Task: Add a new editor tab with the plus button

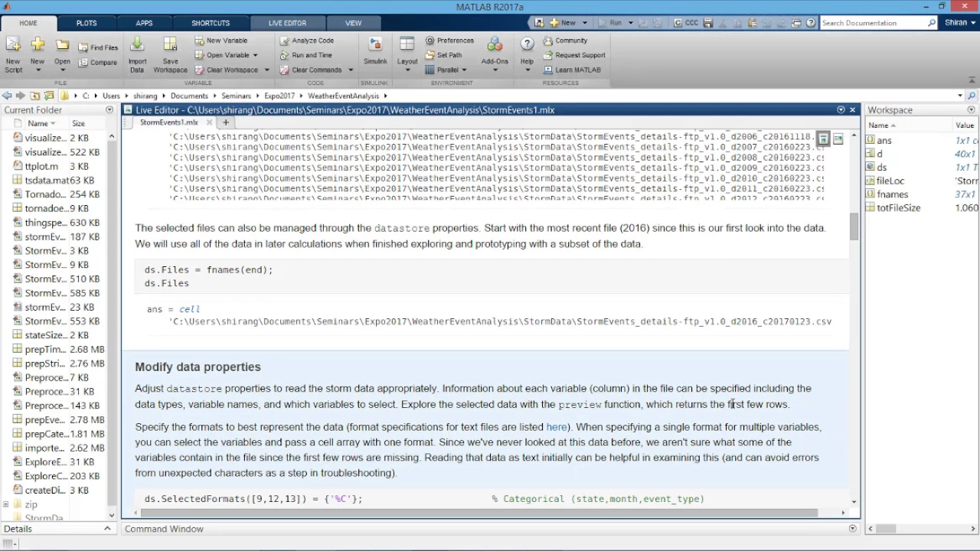Action: (226, 122)
